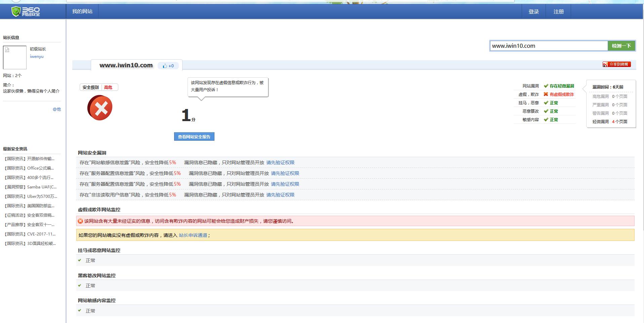Screen dimensions: 644x323
Task: Click red warning icon in fraud alert bar
Action: point(80,221)
